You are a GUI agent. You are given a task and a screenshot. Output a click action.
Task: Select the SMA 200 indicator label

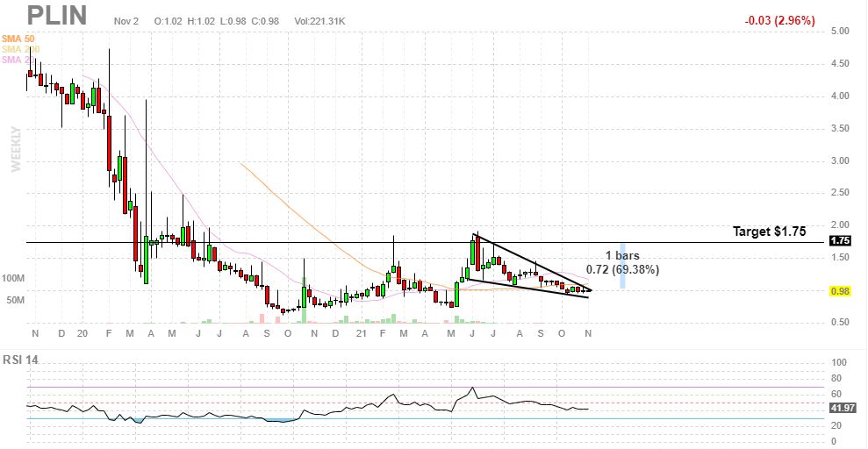click(x=20, y=49)
